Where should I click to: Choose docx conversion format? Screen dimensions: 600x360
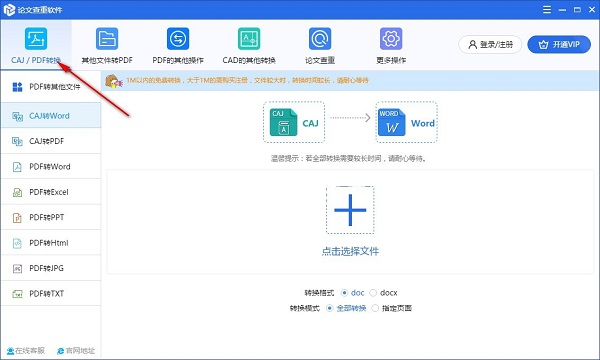(373, 293)
